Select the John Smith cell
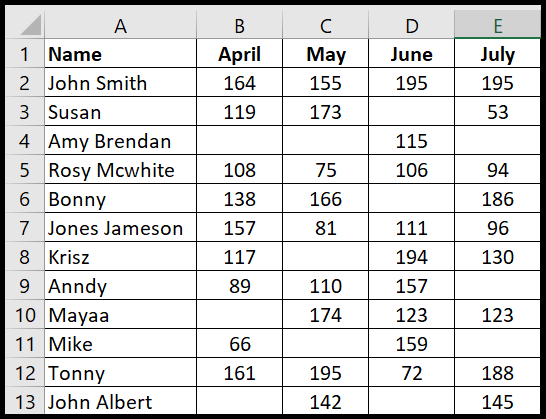546x419 pixels. [120, 82]
